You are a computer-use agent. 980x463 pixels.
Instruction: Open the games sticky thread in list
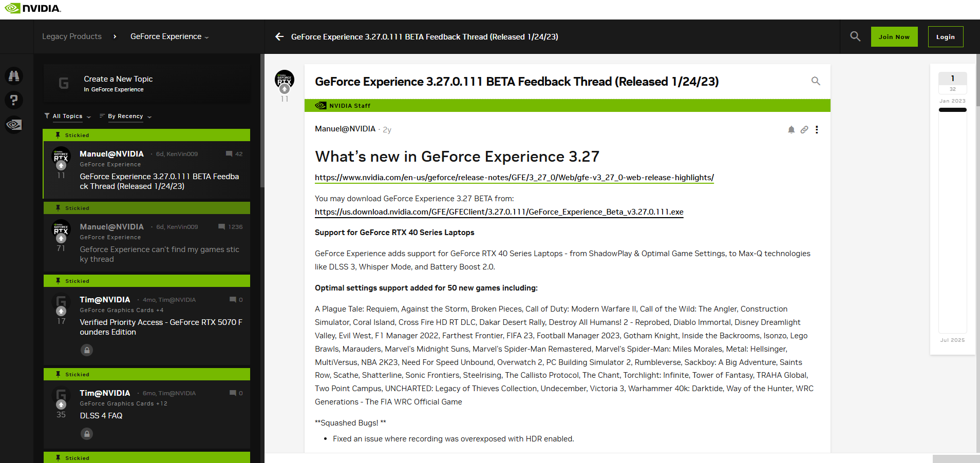tap(159, 254)
